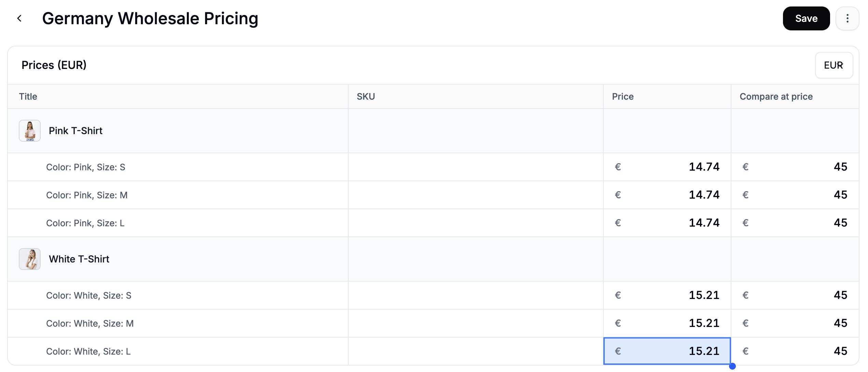Select the compare at price for Pink Size L
Image resolution: width=868 pixels, height=372 pixels.
796,223
